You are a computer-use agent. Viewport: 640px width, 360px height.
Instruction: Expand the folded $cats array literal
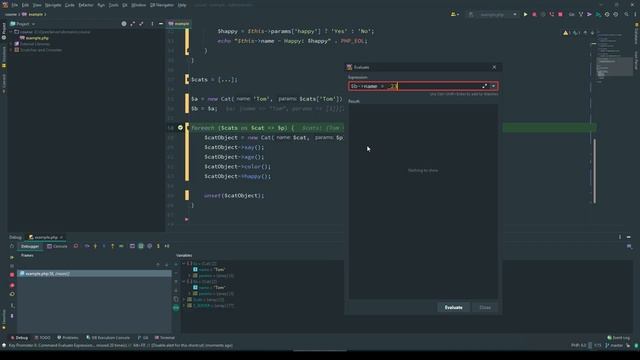pos(227,80)
